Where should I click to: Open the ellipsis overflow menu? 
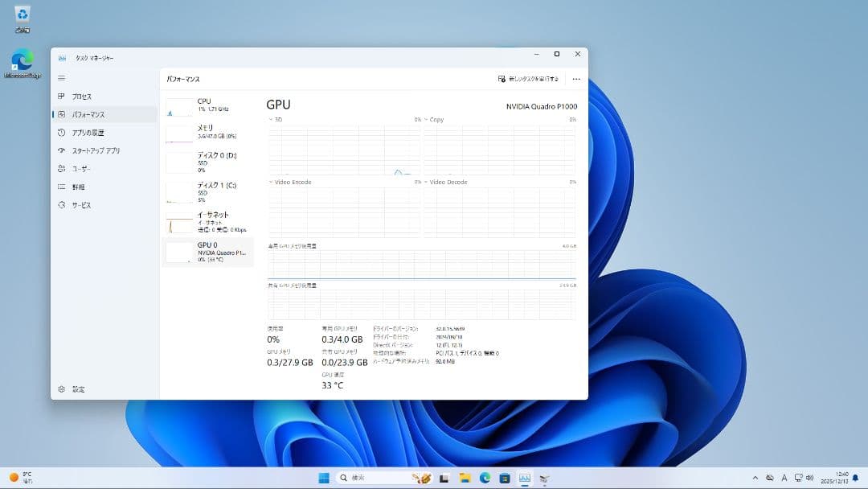point(575,79)
